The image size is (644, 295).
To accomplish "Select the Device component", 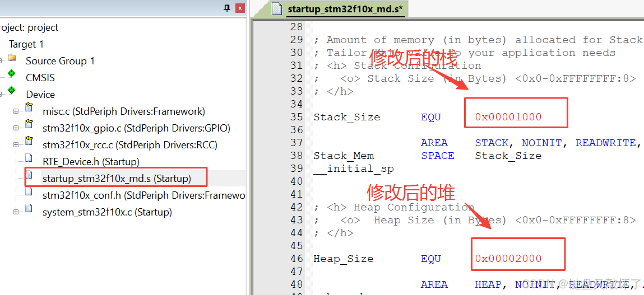I will [40, 95].
